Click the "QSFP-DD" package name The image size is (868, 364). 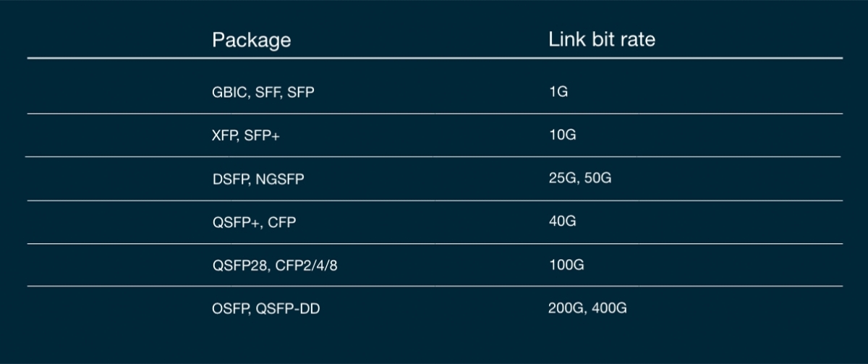[288, 309]
